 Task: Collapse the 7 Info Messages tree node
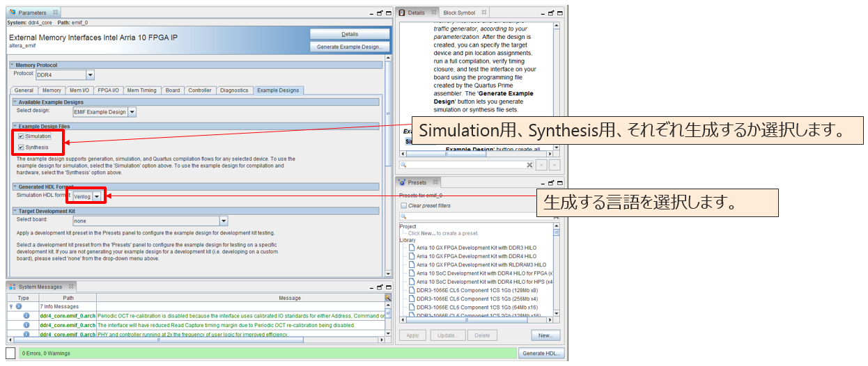pos(10,306)
